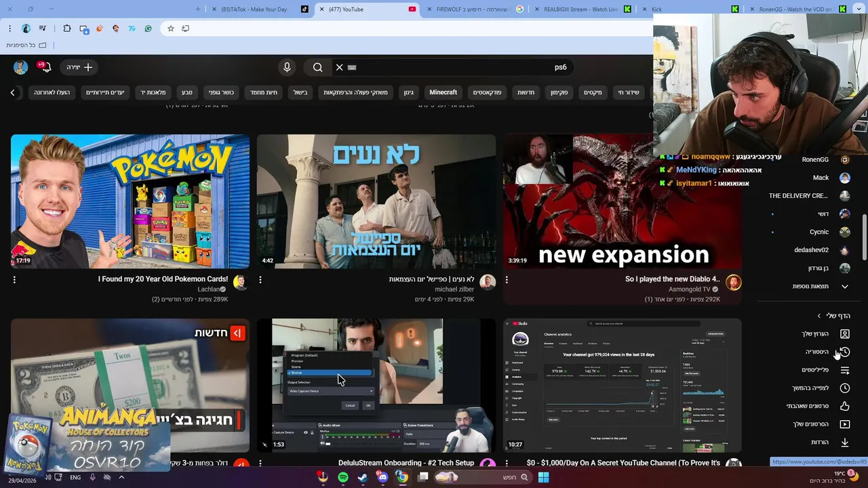Open YouTube notifications bell
The width and height of the screenshot is (868, 488).
pos(46,67)
